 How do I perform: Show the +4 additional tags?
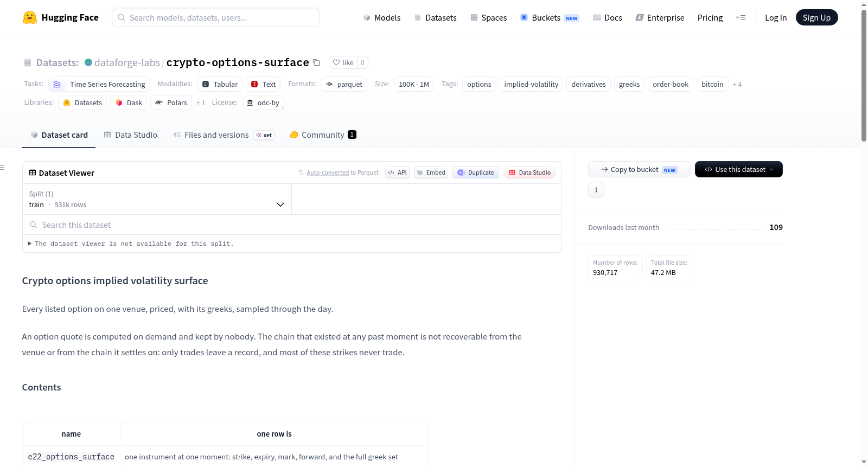[737, 85]
